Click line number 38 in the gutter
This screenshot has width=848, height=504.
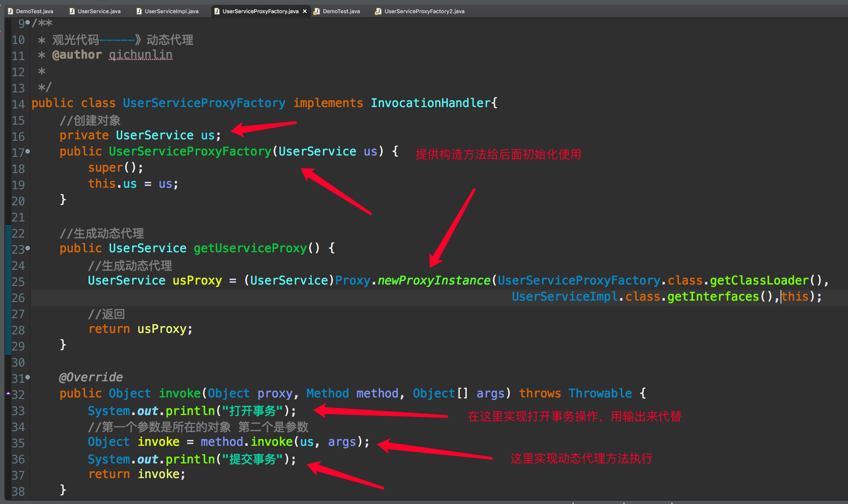click(18, 491)
